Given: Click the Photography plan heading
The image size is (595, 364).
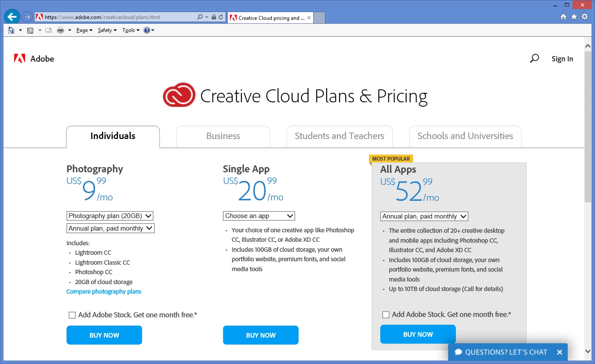Looking at the screenshot, I should point(95,169).
